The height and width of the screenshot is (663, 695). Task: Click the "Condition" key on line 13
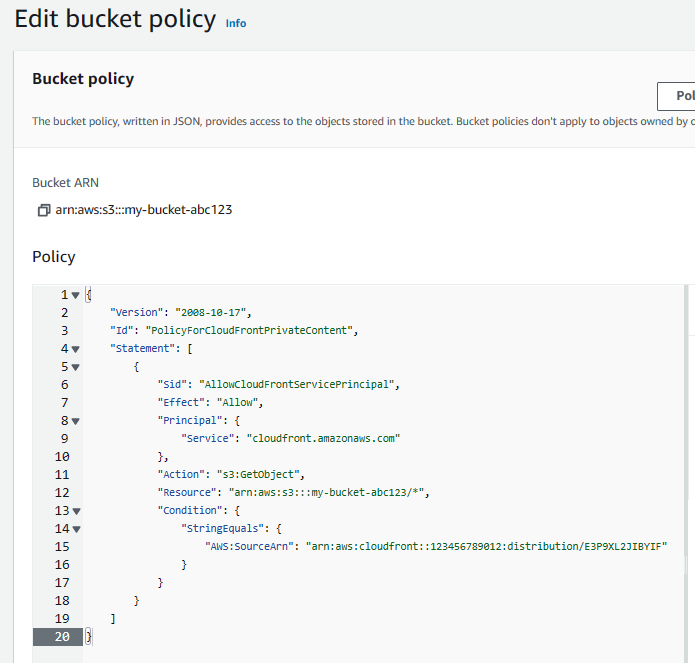pos(190,511)
